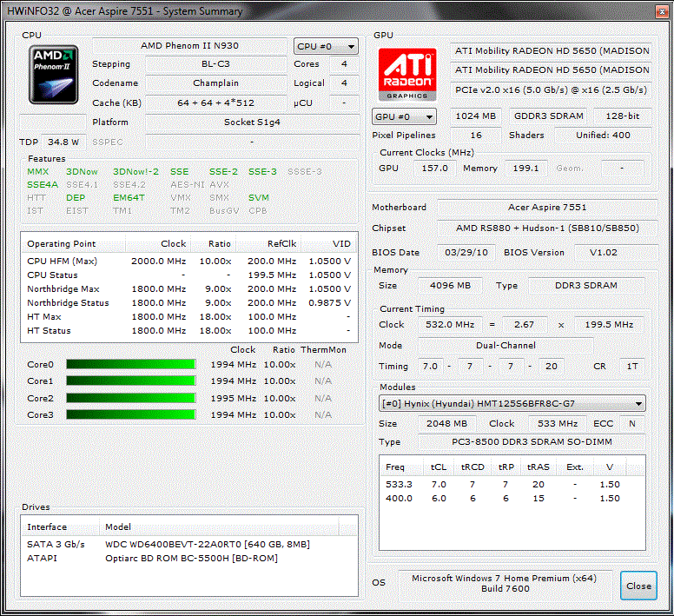Image resolution: width=674 pixels, height=616 pixels.
Task: Click the Freq column header in module timings
Action: 403,467
